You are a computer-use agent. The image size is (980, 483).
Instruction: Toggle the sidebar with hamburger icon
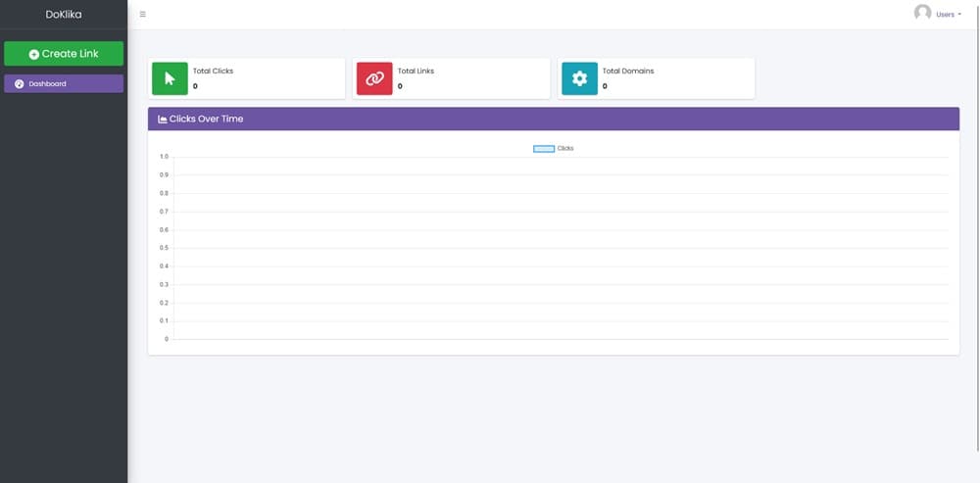tap(143, 14)
